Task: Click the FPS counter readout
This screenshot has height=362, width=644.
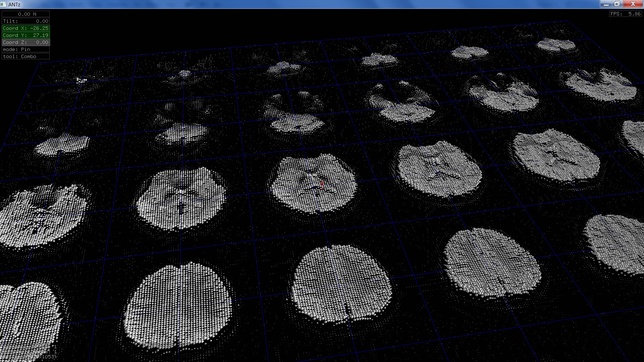Action: pos(626,14)
